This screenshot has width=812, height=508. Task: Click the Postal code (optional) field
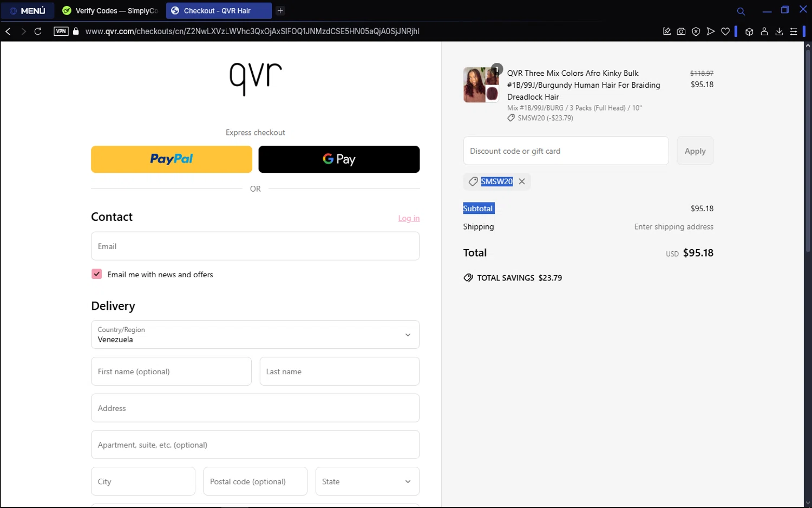[255, 481]
